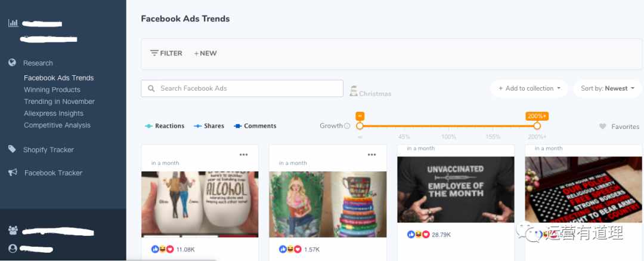Click the Shopify Tracker tag icon
This screenshot has width=644, height=261.
coord(13,149)
